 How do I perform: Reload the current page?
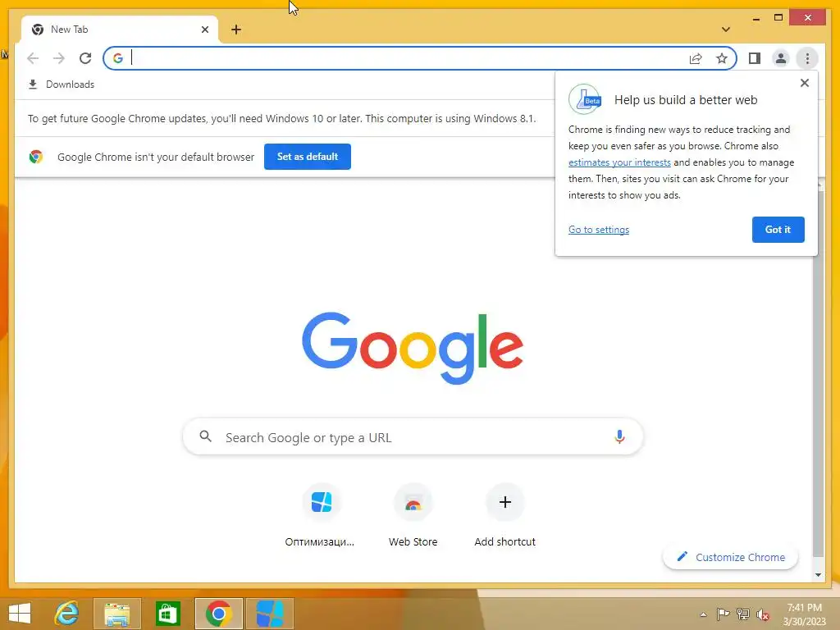85,58
